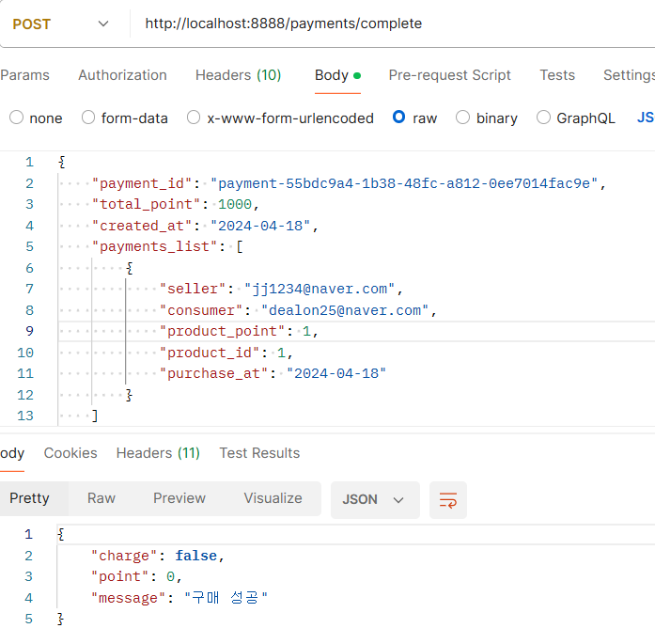Open the POST method dropdown
Viewport: 655px width, 644px height.
pyautogui.click(x=60, y=24)
